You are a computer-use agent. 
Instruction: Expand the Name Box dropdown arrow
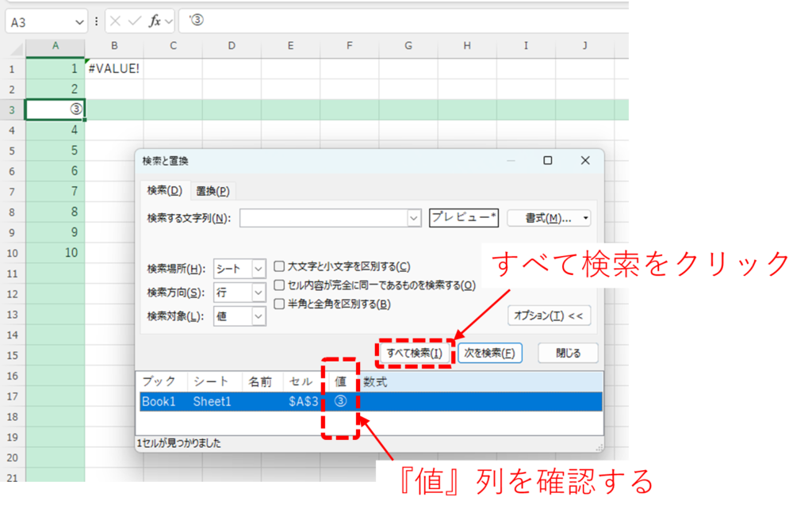coord(78,21)
